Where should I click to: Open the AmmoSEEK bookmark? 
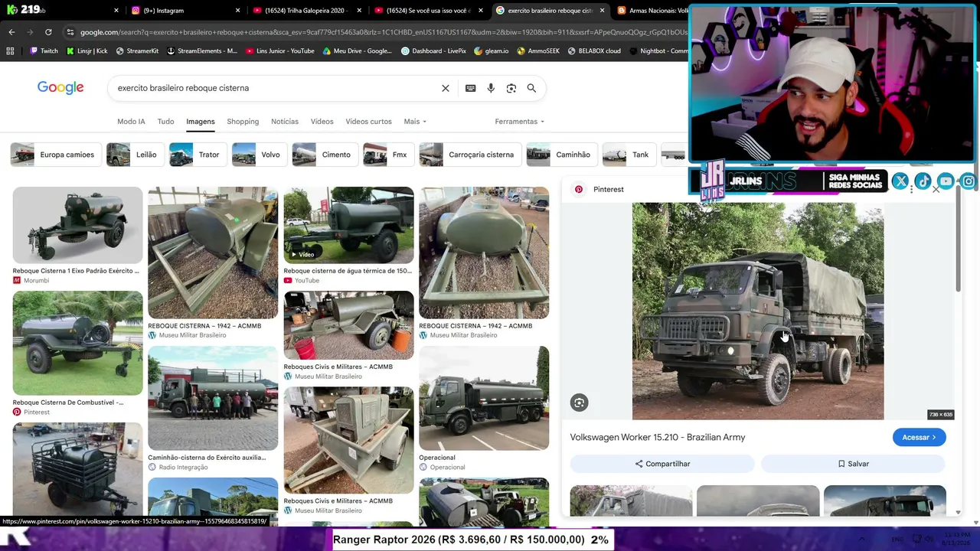538,51
